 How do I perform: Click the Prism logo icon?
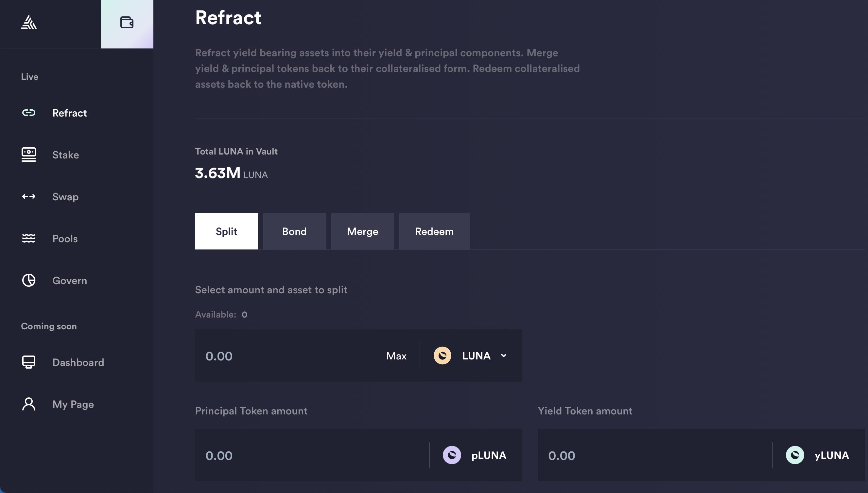tap(28, 22)
